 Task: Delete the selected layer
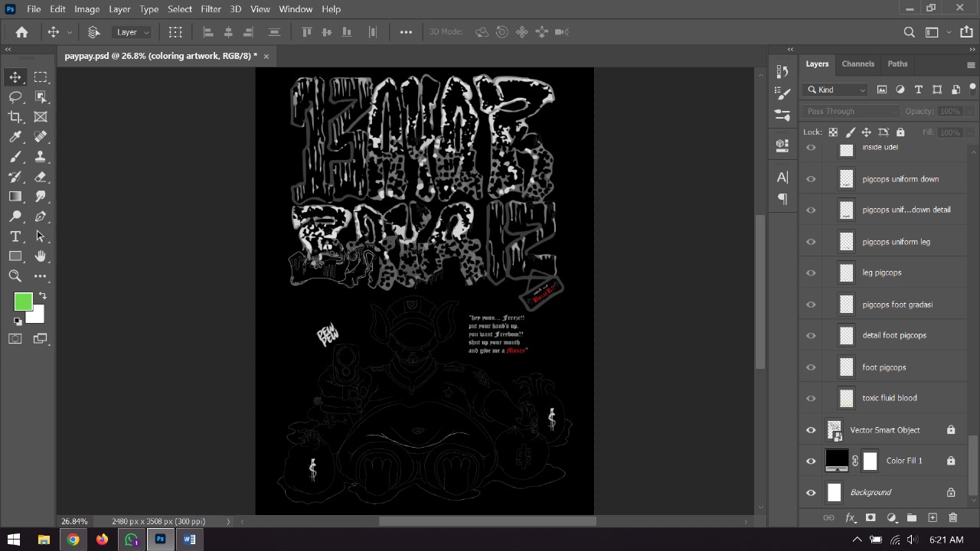(x=953, y=518)
